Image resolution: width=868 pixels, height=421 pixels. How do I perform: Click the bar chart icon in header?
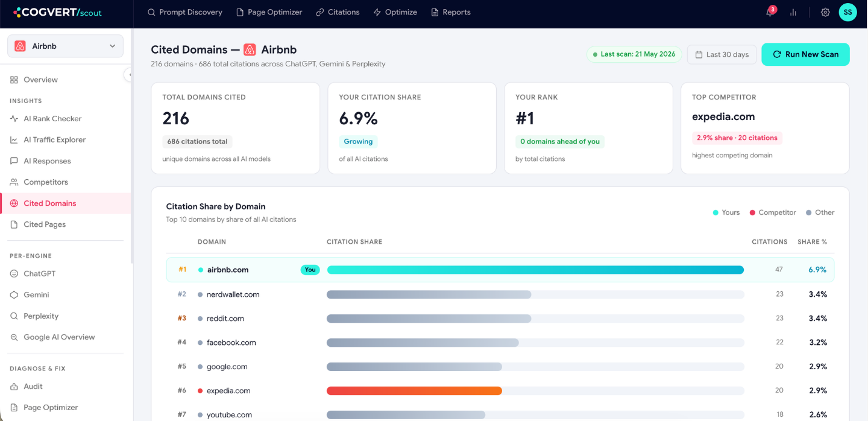[x=793, y=12]
